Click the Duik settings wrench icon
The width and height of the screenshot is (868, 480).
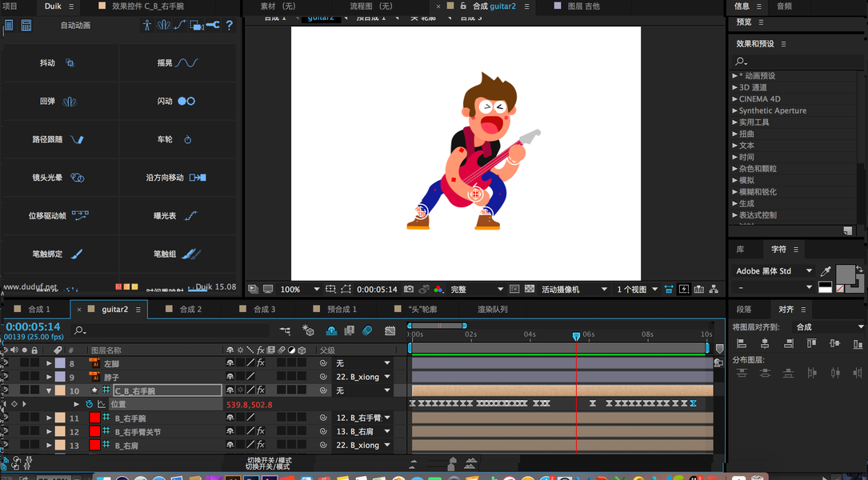pyautogui.click(x=213, y=25)
